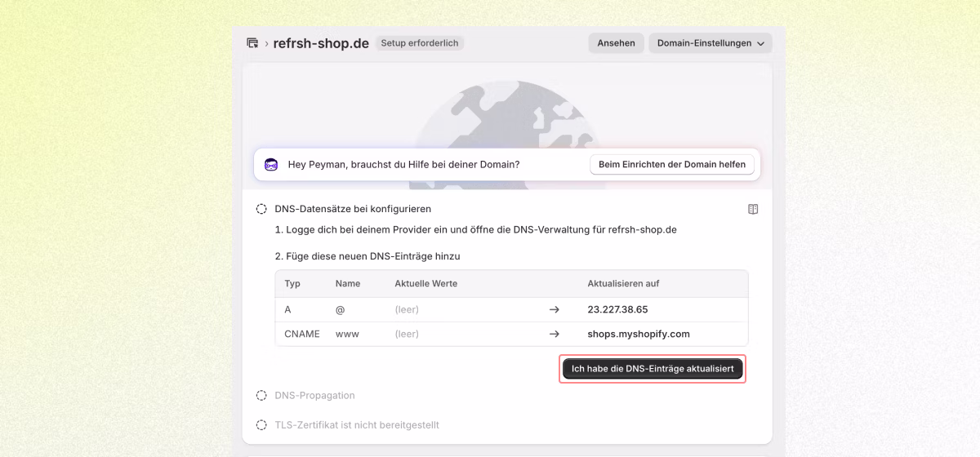Click the Setup erforderlich badge
980x457 pixels.
pyautogui.click(x=420, y=42)
